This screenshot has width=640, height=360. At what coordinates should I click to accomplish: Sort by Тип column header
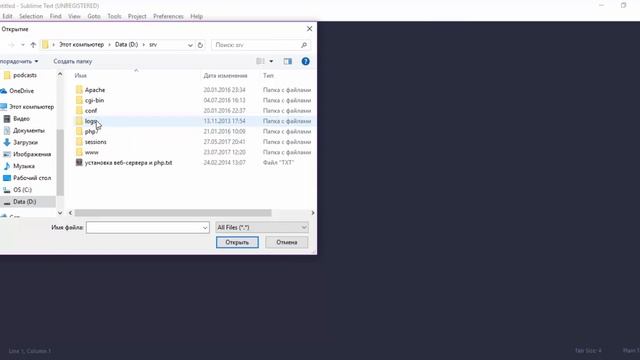[x=268, y=76]
